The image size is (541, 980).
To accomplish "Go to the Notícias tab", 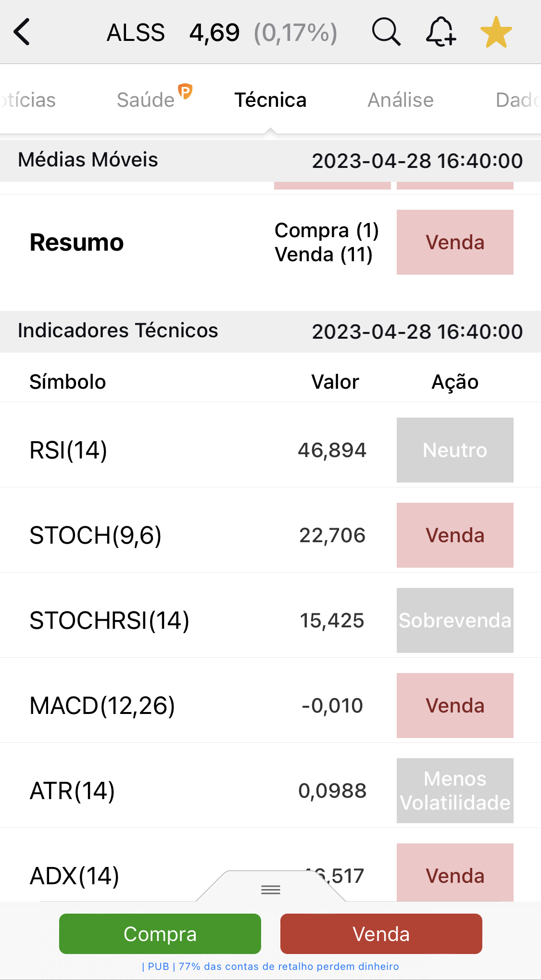I will pos(29,100).
